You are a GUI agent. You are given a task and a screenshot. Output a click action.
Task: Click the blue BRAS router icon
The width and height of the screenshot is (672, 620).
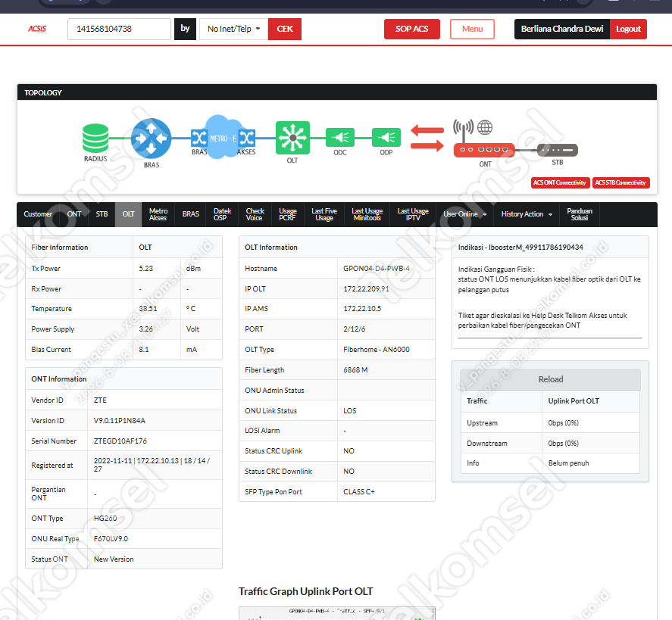(151, 139)
